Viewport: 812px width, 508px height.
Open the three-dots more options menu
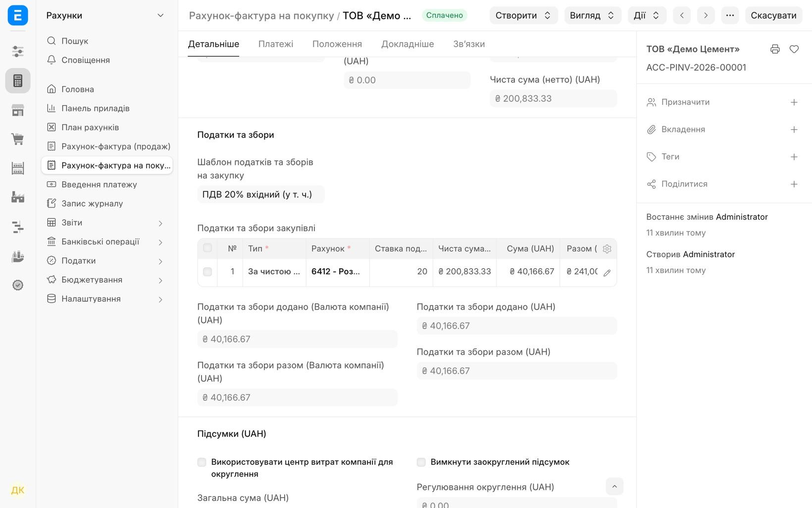pos(730,15)
